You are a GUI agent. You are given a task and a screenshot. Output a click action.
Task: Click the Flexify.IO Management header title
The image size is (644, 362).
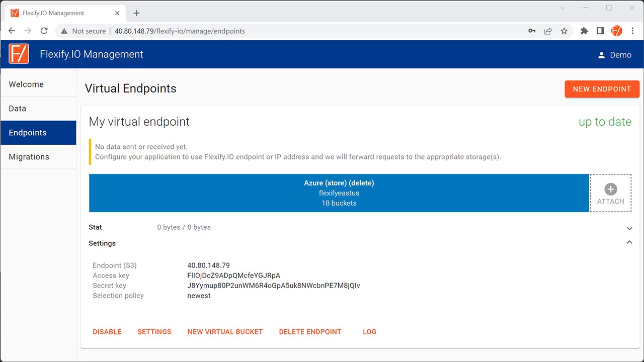(x=92, y=54)
